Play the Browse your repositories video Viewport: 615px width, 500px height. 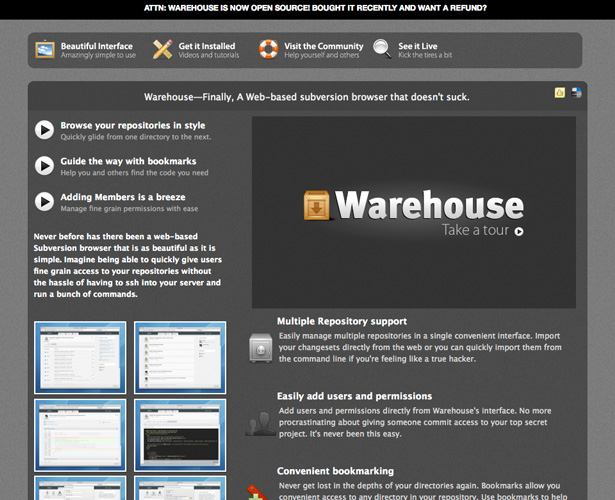pos(44,130)
